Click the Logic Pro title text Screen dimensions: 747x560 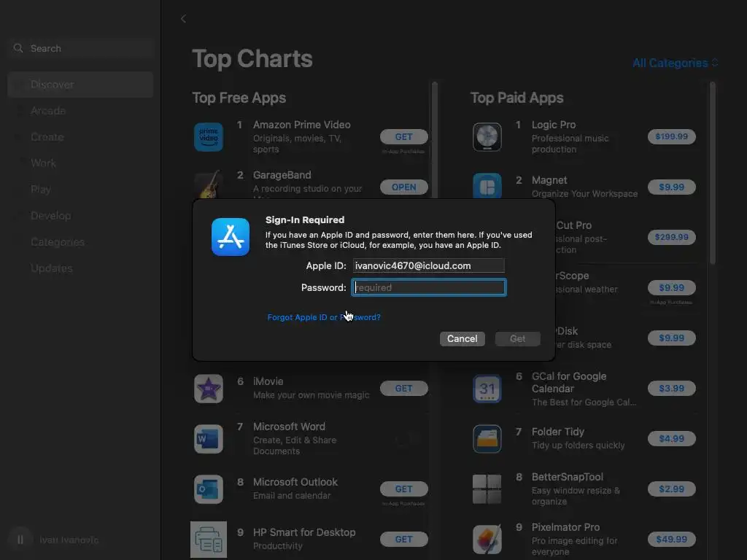(x=554, y=125)
